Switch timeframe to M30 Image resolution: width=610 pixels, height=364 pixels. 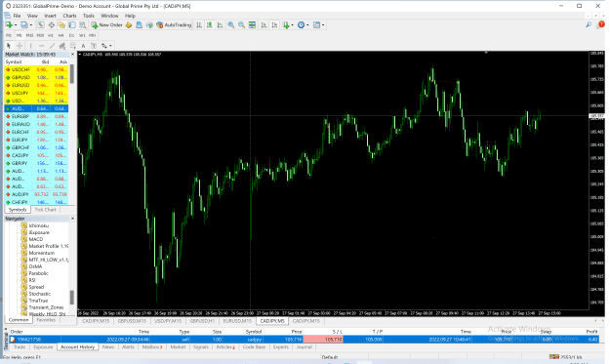pos(40,35)
